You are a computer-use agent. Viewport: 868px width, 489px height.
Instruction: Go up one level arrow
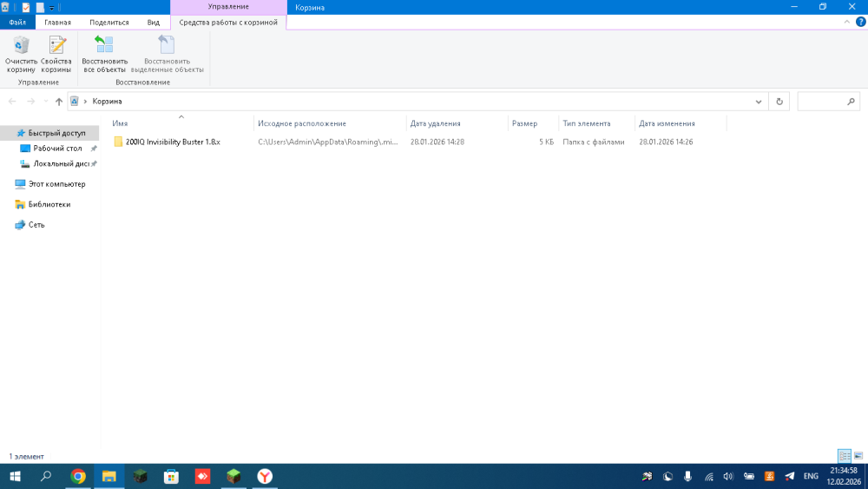coord(59,102)
